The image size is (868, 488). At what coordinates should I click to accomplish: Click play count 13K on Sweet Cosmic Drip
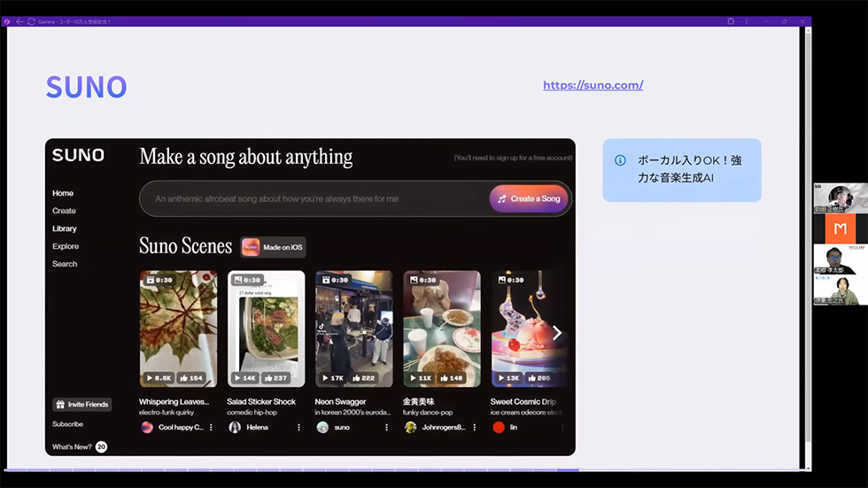[508, 378]
